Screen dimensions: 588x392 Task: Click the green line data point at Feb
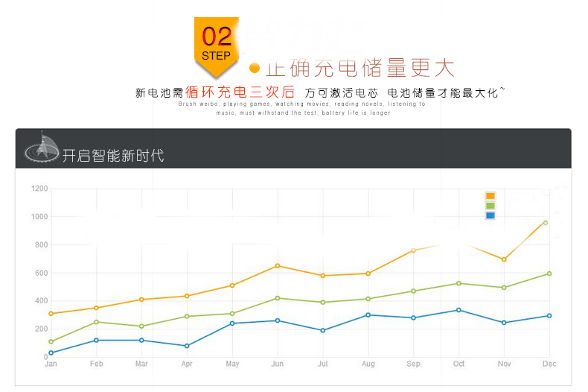[x=96, y=322]
